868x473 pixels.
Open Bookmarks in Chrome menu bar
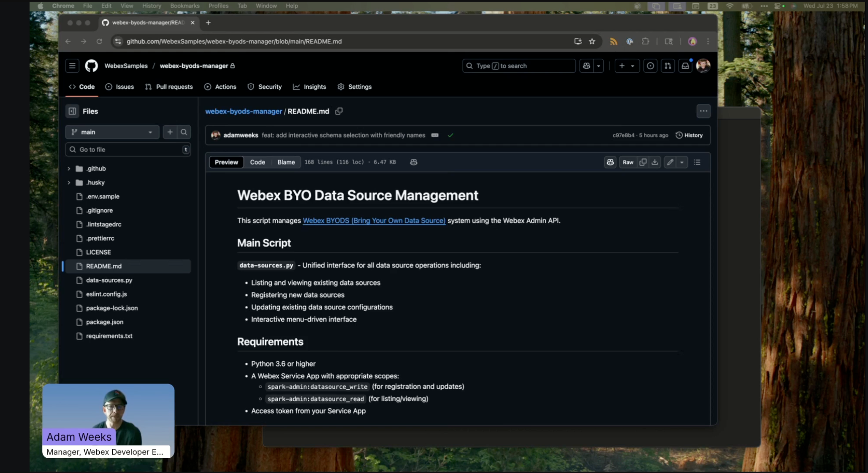(184, 6)
